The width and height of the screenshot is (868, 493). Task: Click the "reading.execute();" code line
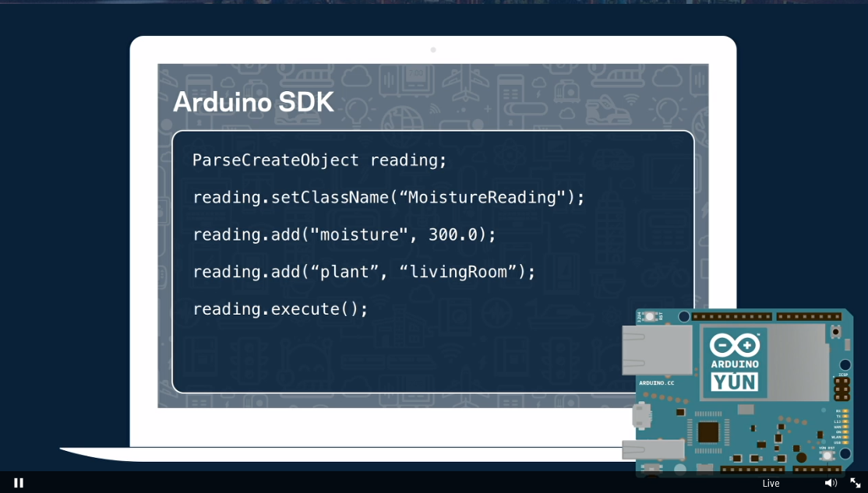280,308
